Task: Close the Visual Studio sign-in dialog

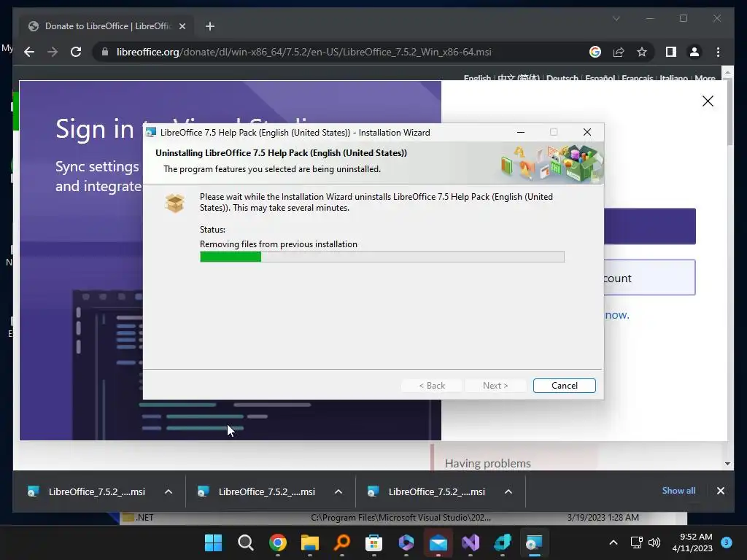Action: (x=708, y=101)
